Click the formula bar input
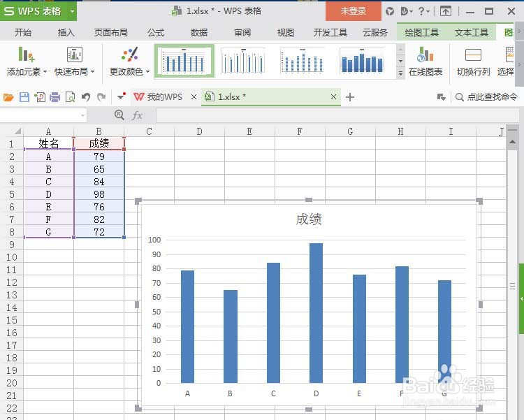This screenshot has height=420, width=524. (x=337, y=115)
